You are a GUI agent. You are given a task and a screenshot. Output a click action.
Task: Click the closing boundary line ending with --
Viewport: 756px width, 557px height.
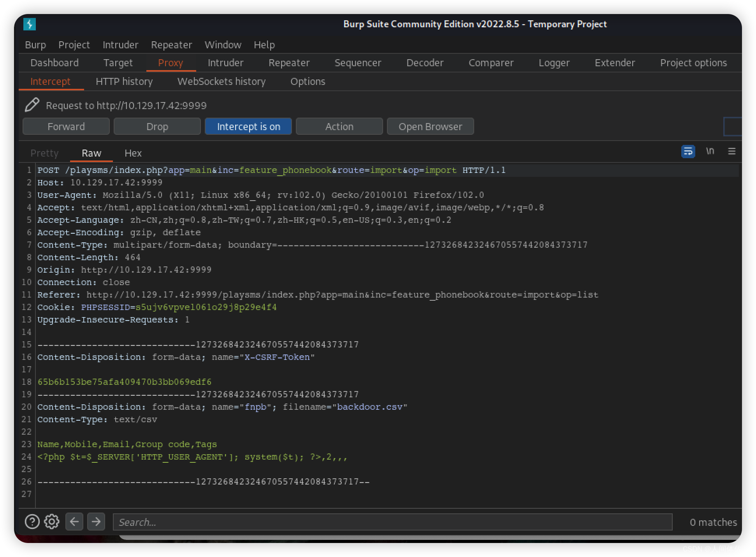pos(203,482)
